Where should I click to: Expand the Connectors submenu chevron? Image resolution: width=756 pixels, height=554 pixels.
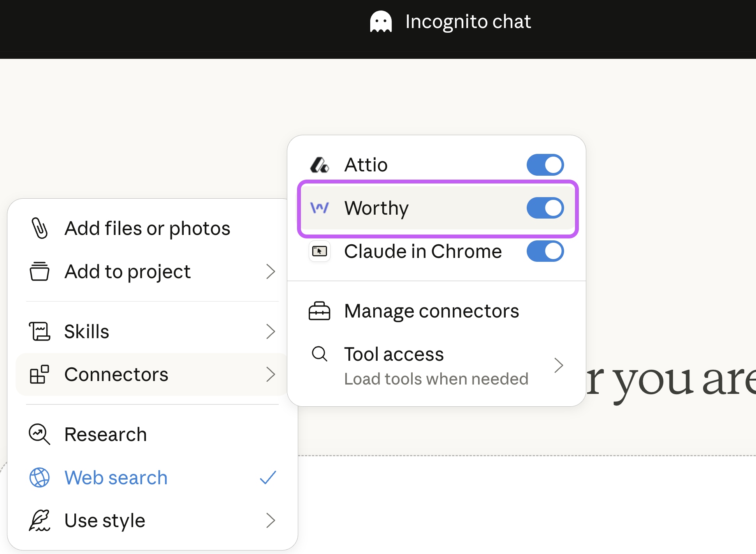click(271, 374)
